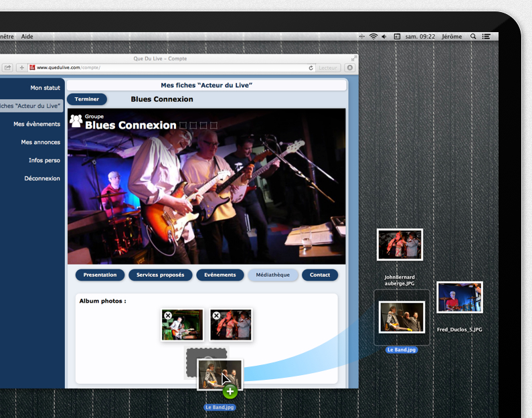The height and width of the screenshot is (418, 532).
Task: Click the Que Du Live – Compte window title
Action: 160,58
